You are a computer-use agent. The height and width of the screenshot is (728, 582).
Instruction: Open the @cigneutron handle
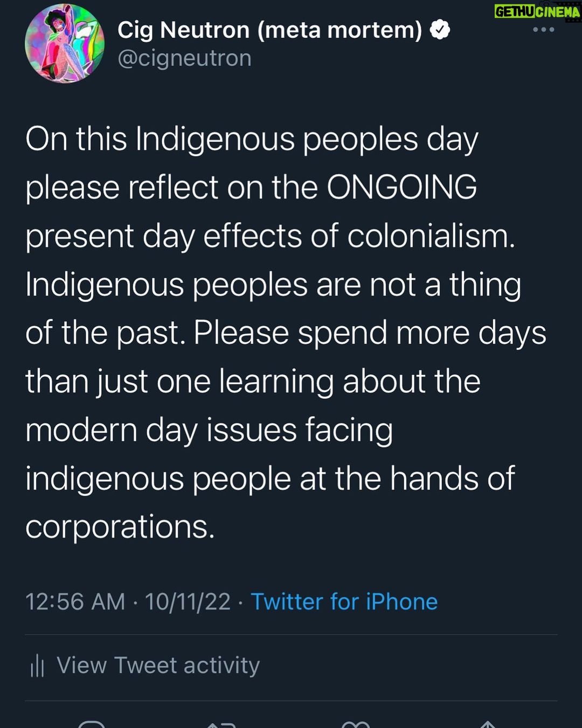(184, 58)
